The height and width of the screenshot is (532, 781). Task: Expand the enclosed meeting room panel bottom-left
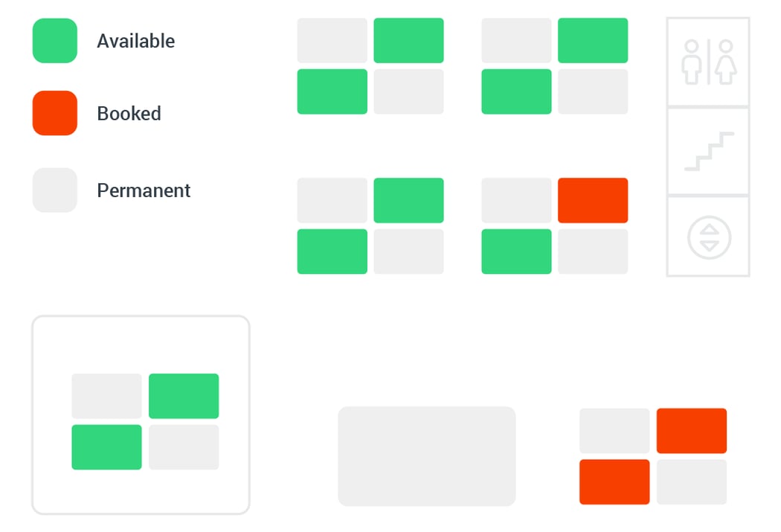tap(141, 414)
